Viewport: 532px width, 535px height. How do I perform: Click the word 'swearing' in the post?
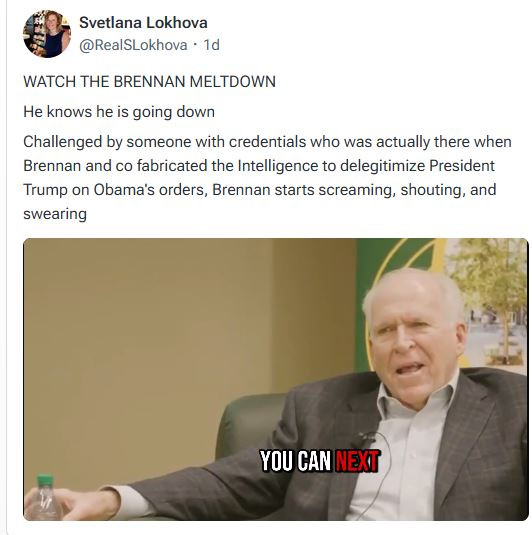55,214
